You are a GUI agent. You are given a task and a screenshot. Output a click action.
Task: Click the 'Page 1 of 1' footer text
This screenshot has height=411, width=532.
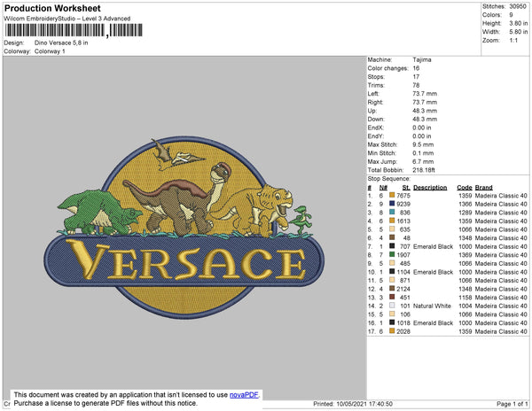(x=512, y=404)
